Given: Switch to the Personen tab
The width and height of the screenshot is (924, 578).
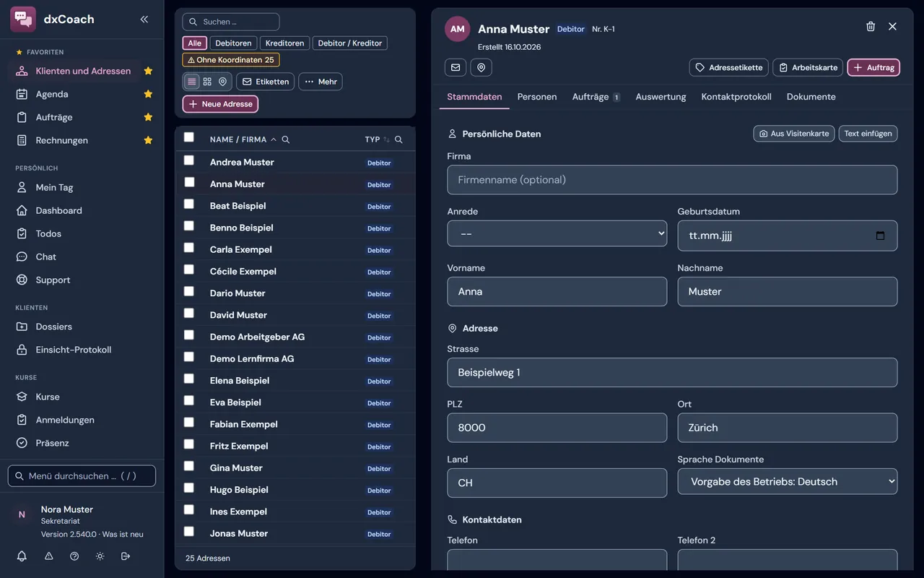Looking at the screenshot, I should pos(537,97).
